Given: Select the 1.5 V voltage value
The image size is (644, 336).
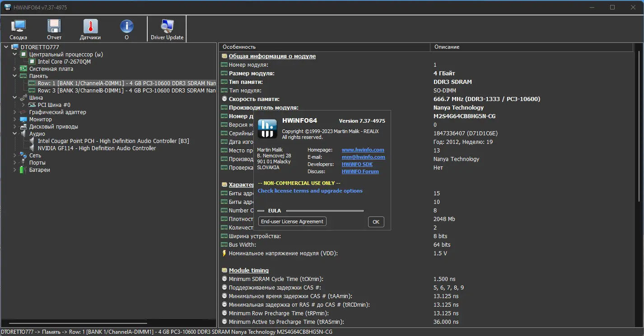Looking at the screenshot, I should coord(440,253).
